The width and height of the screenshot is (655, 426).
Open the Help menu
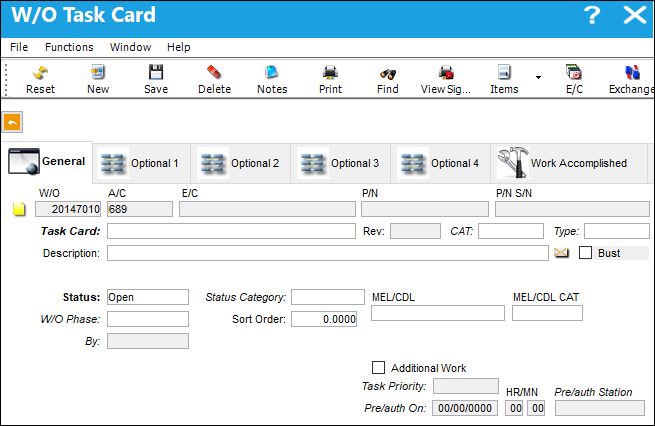pyautogui.click(x=179, y=47)
